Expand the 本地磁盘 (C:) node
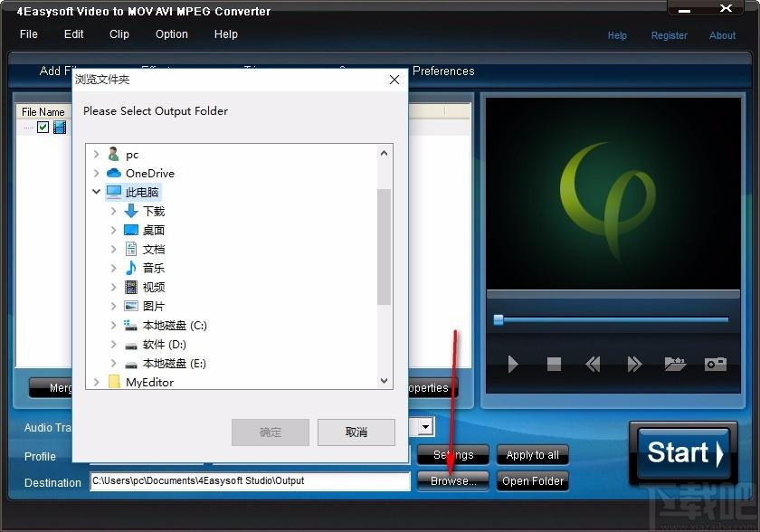The image size is (760, 532). (x=113, y=325)
